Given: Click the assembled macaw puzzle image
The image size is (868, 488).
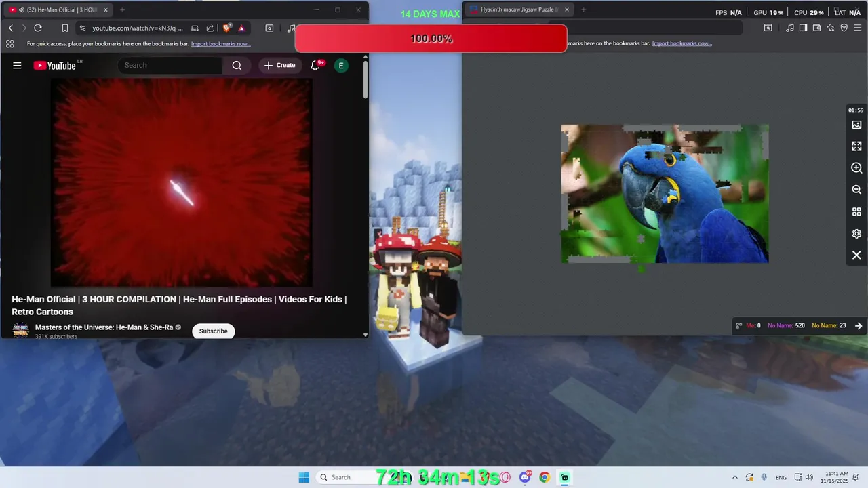Looking at the screenshot, I should click(x=665, y=194).
